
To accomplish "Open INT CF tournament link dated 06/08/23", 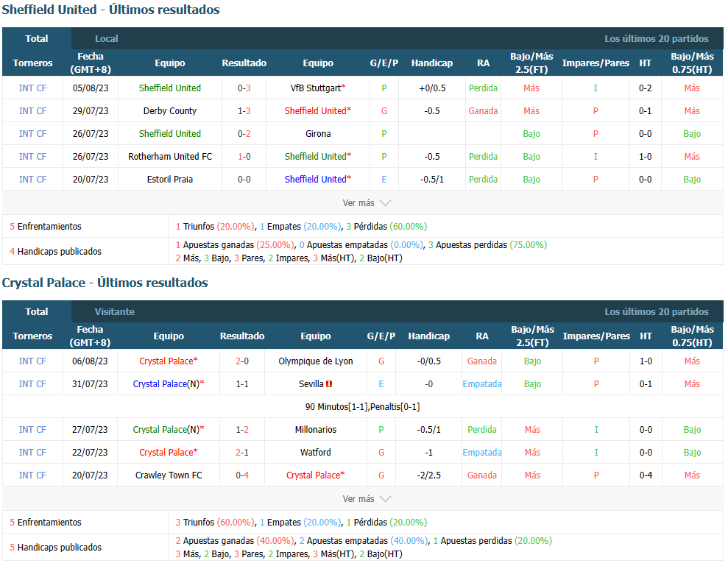I will (x=32, y=361).
